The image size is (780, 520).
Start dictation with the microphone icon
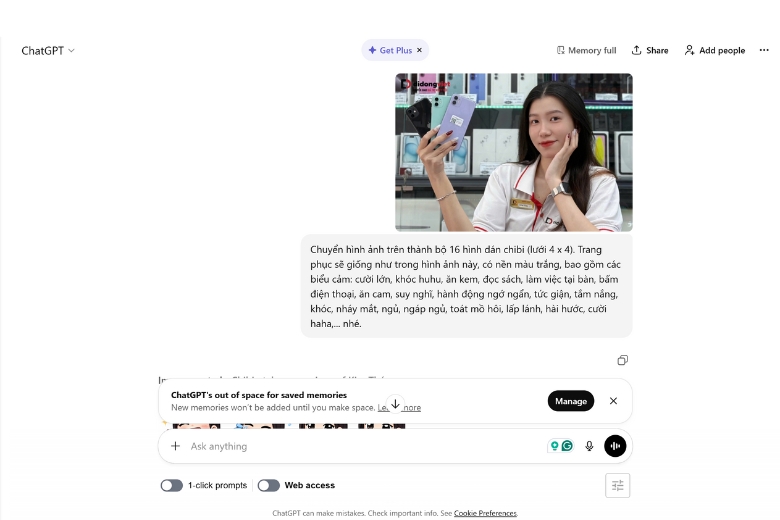(589, 446)
